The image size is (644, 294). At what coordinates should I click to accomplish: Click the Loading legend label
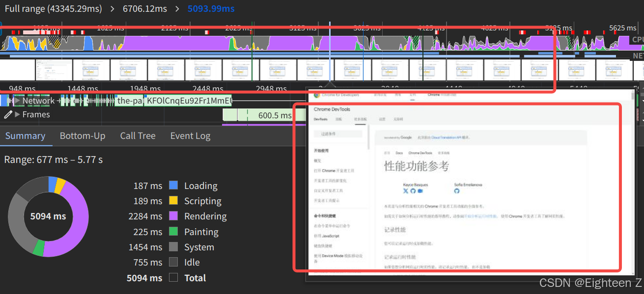tap(201, 185)
